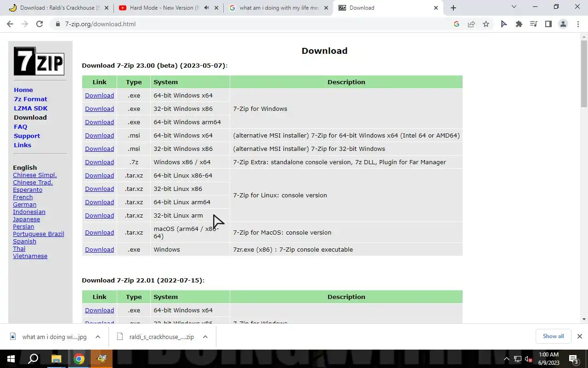Click the network tray icon
The height and width of the screenshot is (368, 588).
(x=518, y=359)
